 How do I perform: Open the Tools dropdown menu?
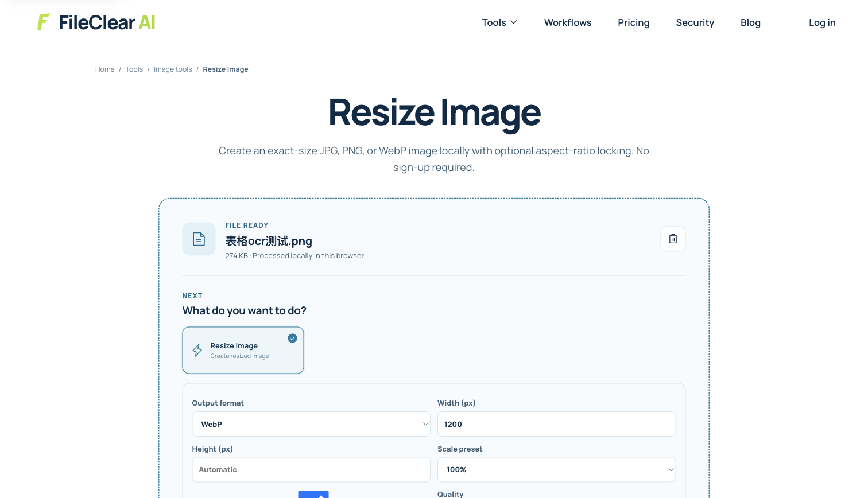coord(499,22)
